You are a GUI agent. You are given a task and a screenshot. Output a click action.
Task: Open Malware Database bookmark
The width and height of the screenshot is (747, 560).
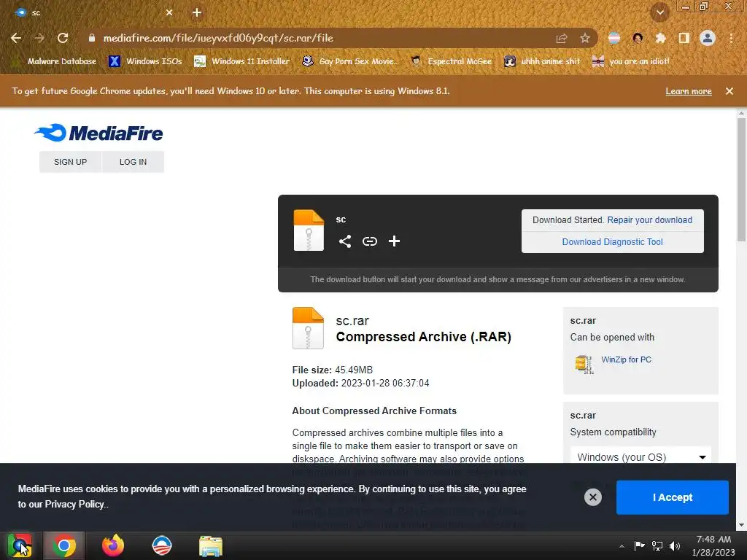[54, 61]
